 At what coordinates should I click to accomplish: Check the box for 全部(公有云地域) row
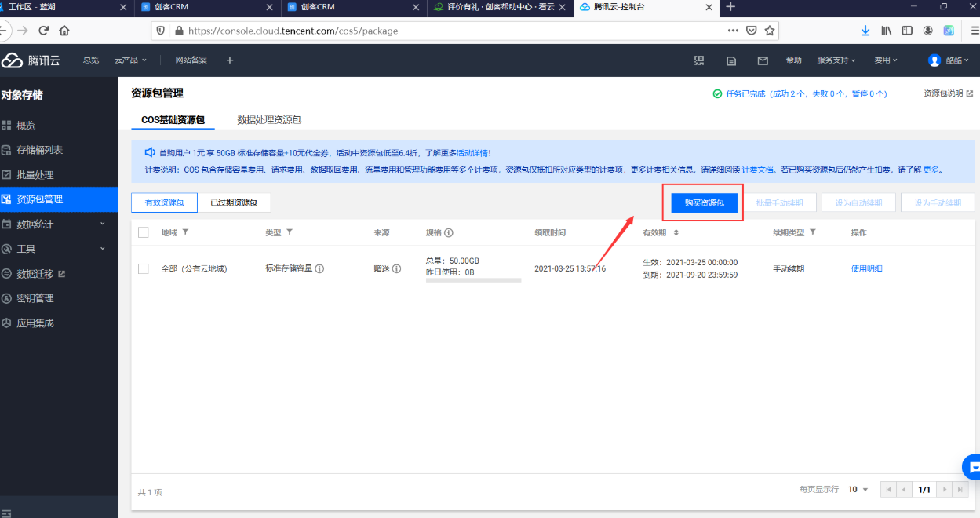click(144, 268)
